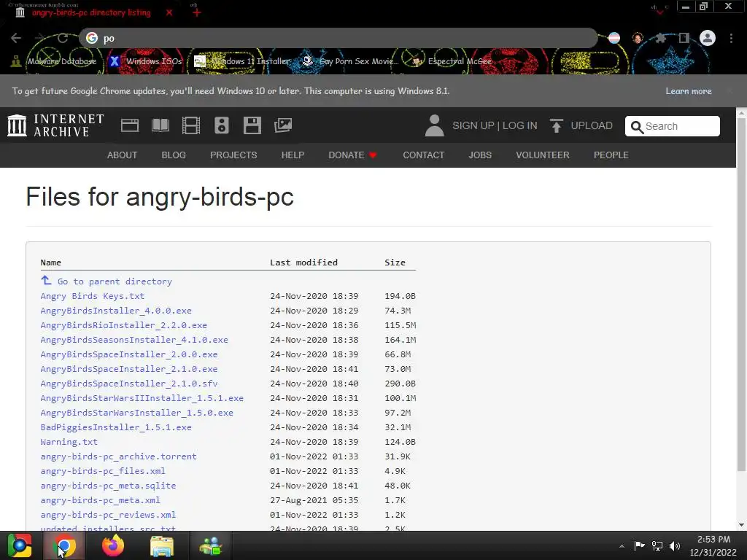The height and width of the screenshot is (560, 747).
Task: Click the Chrome icon in taskbar
Action: pos(64,545)
